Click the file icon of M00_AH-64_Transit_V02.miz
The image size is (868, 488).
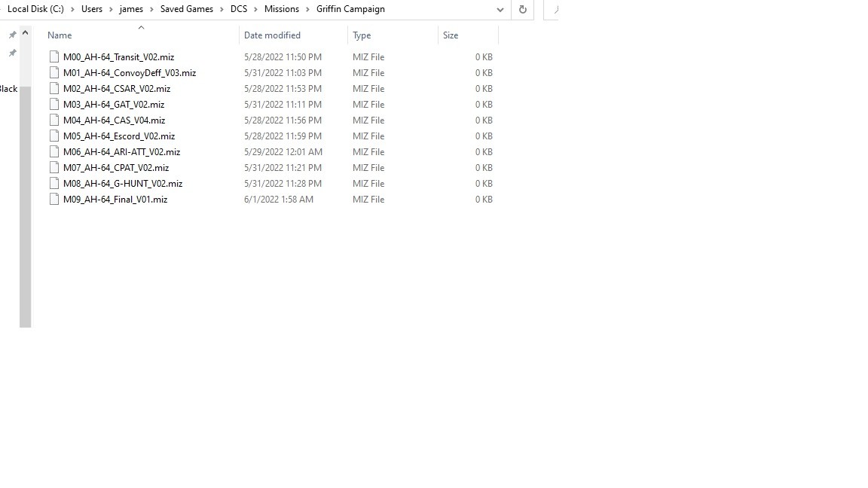[x=53, y=56]
